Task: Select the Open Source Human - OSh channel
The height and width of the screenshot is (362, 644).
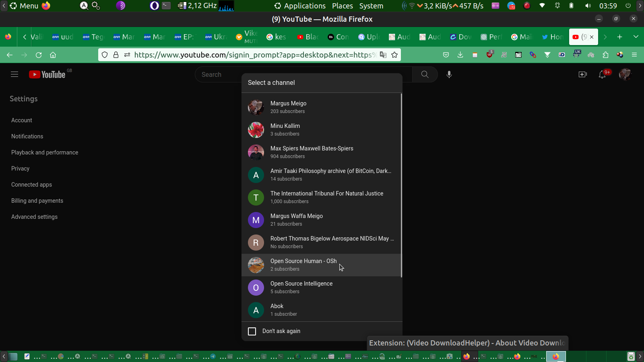Action: click(321, 265)
